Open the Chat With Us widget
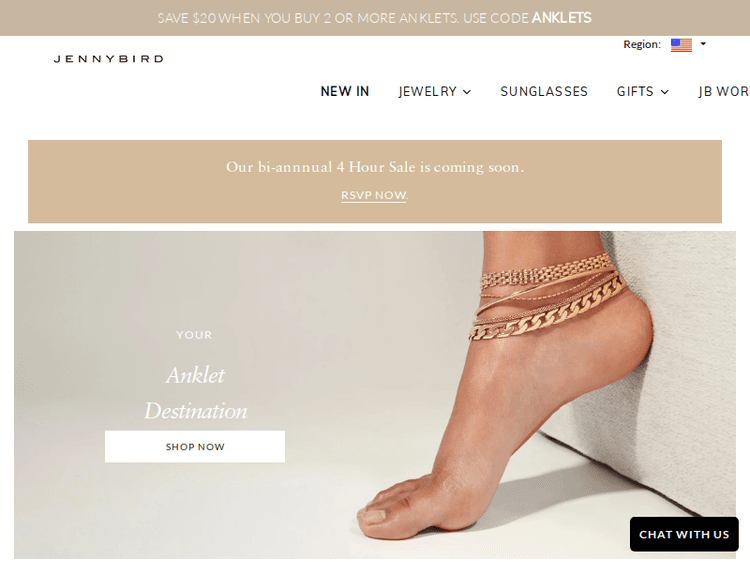The image size is (750, 563). [684, 534]
